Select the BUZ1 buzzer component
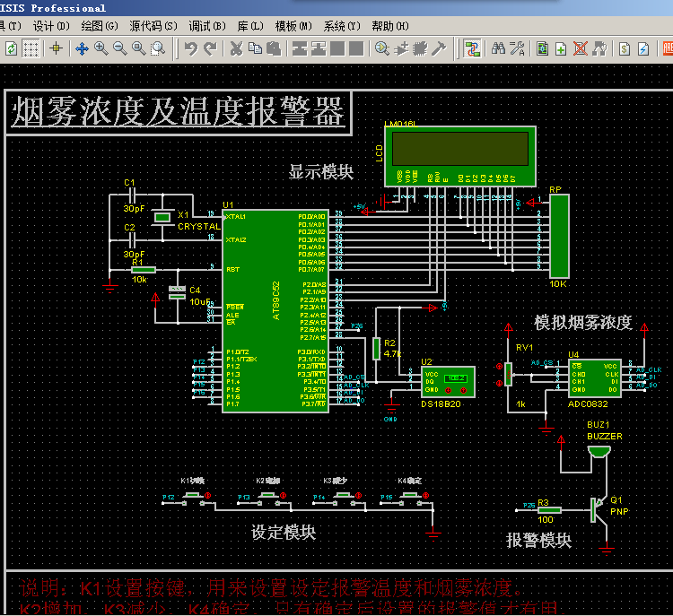The image size is (673, 616). (x=599, y=452)
